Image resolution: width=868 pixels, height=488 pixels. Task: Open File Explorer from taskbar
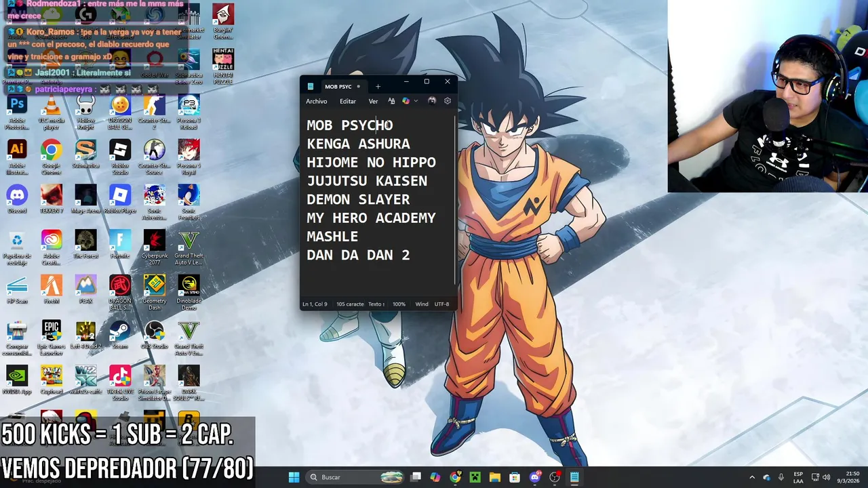(494, 477)
